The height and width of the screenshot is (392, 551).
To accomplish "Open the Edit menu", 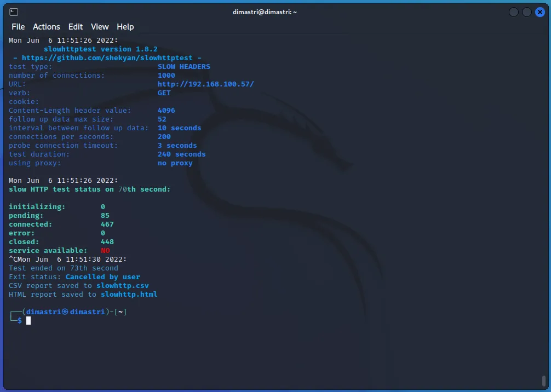I will pos(76,27).
